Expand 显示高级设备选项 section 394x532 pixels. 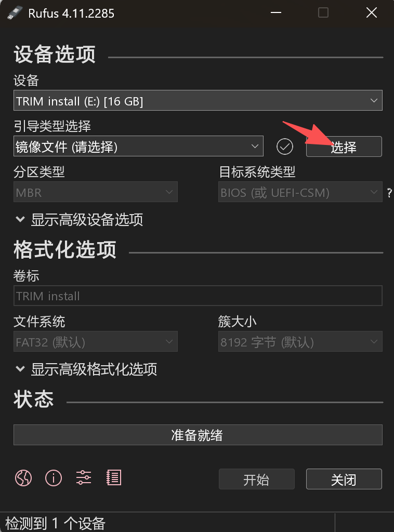tap(80, 220)
